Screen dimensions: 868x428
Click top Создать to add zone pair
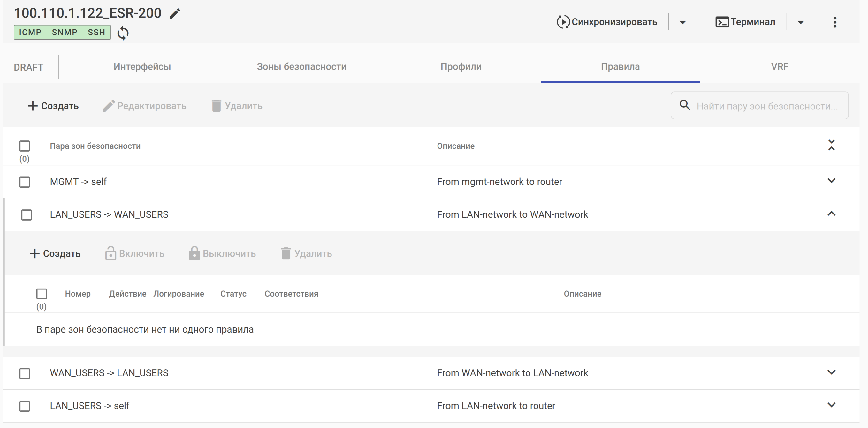point(53,106)
